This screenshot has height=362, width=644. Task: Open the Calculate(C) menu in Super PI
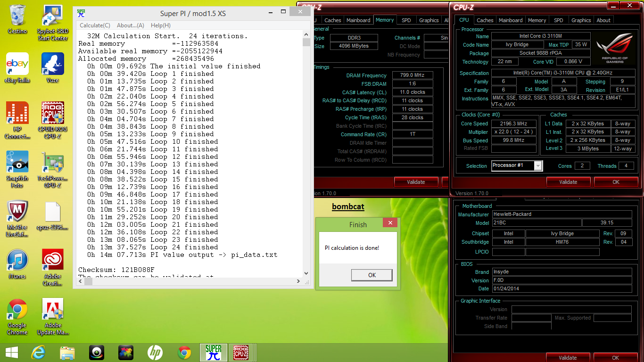(95, 25)
